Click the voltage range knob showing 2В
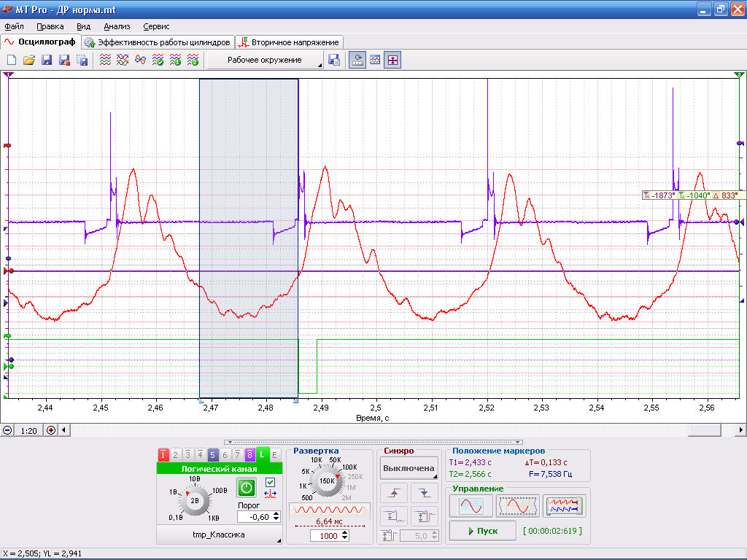 click(x=195, y=500)
